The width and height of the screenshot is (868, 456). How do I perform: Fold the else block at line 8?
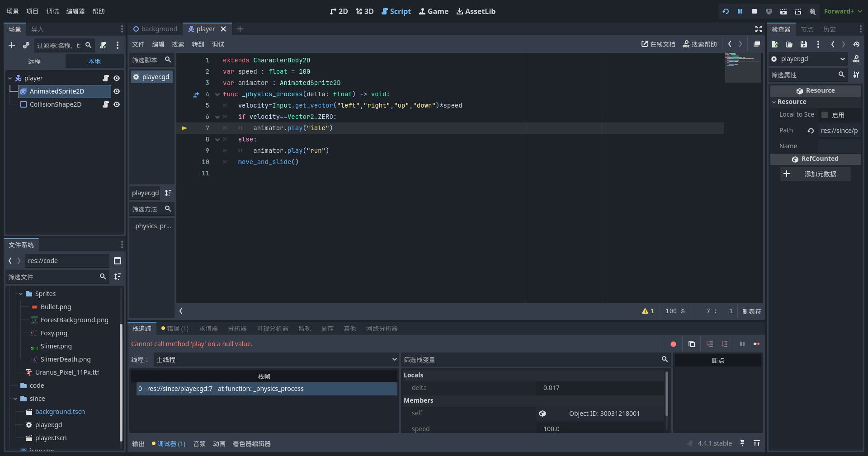[x=217, y=140]
